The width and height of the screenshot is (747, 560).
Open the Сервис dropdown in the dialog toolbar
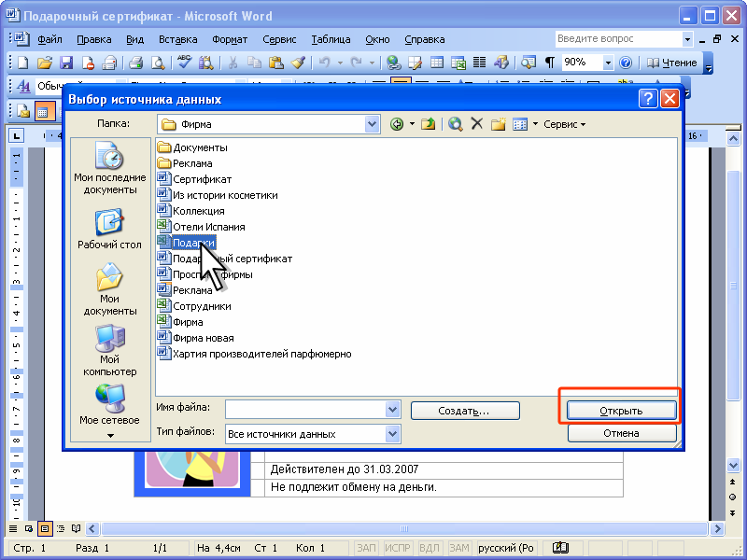coord(565,124)
